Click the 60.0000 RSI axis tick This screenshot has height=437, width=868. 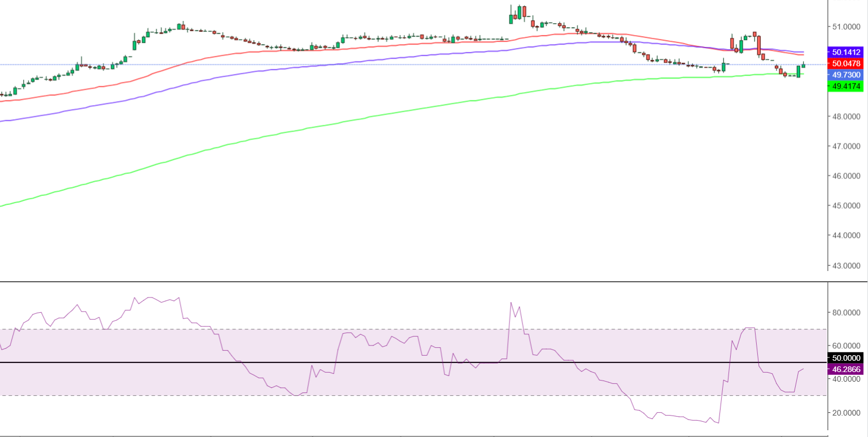847,346
